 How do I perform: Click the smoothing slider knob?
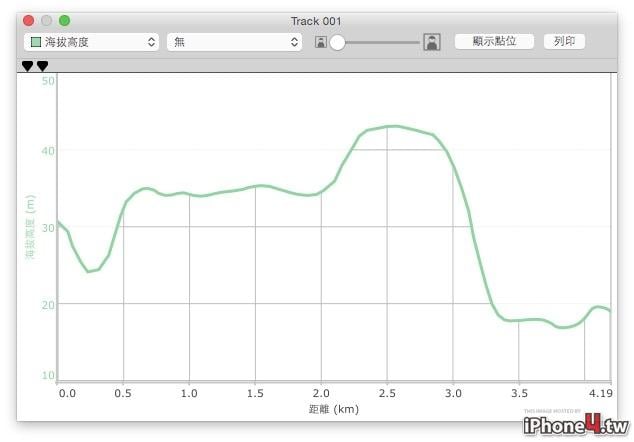click(337, 42)
